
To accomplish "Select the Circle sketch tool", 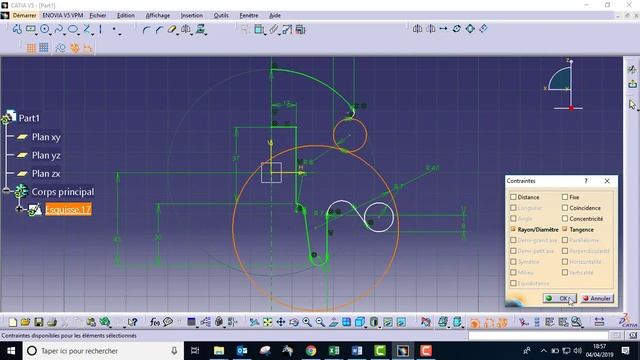I will tap(44, 29).
